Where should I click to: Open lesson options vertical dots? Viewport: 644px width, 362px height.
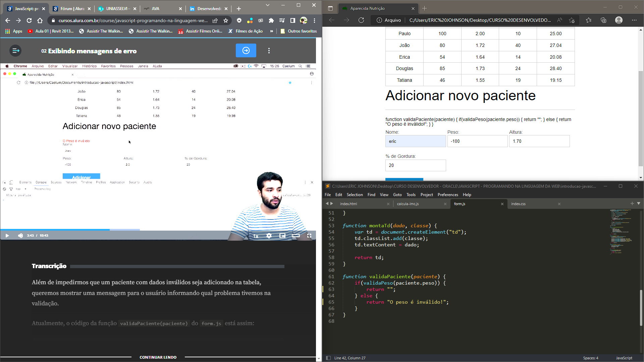269,51
